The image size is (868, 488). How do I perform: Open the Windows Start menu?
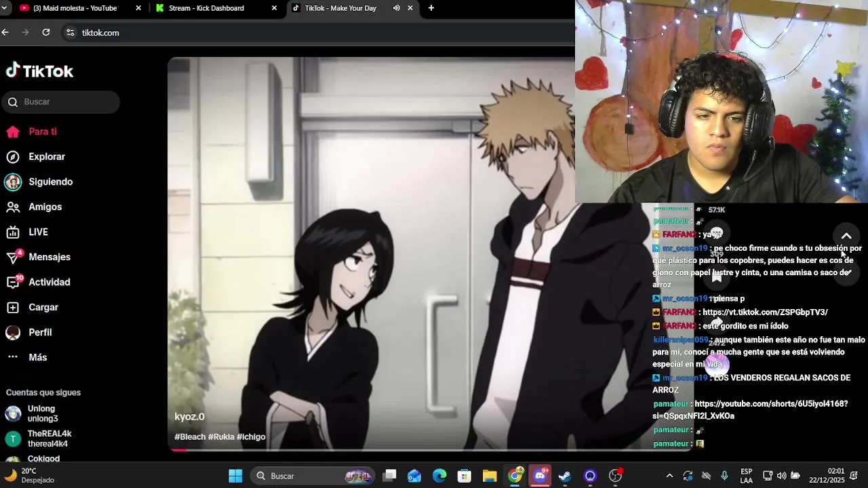click(x=235, y=476)
